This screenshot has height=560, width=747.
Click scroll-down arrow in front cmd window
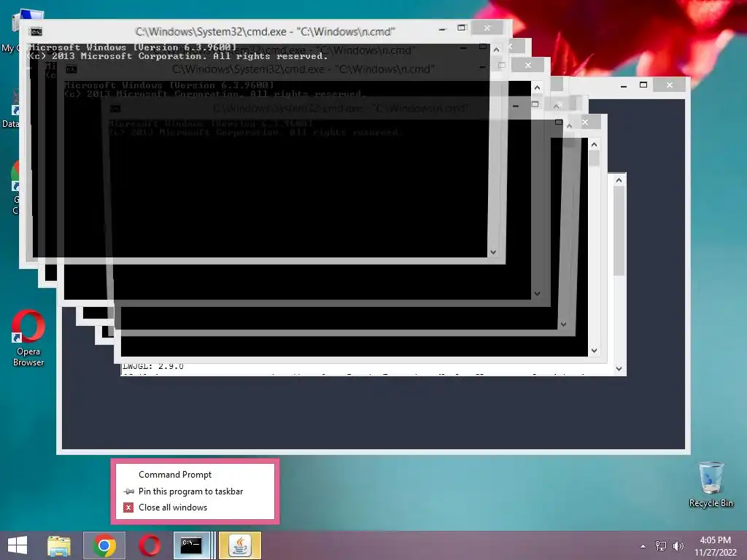pyautogui.click(x=493, y=252)
